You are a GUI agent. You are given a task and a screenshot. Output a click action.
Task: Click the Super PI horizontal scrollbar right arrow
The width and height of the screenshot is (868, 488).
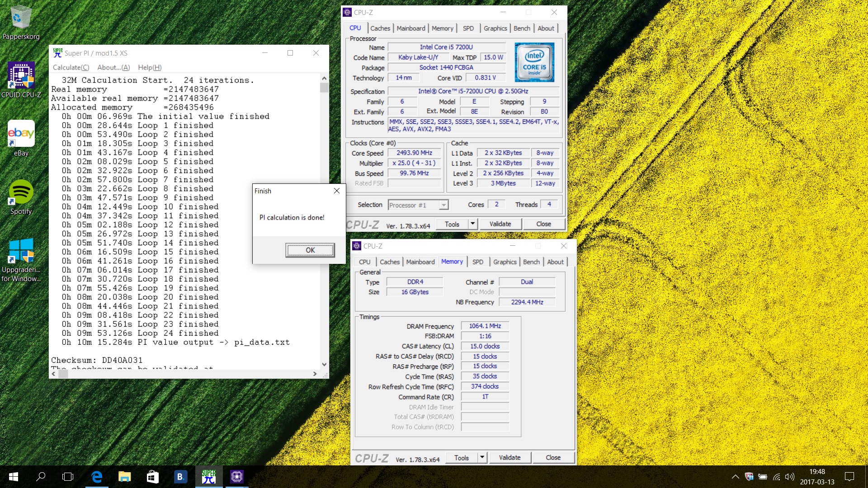pos(315,374)
